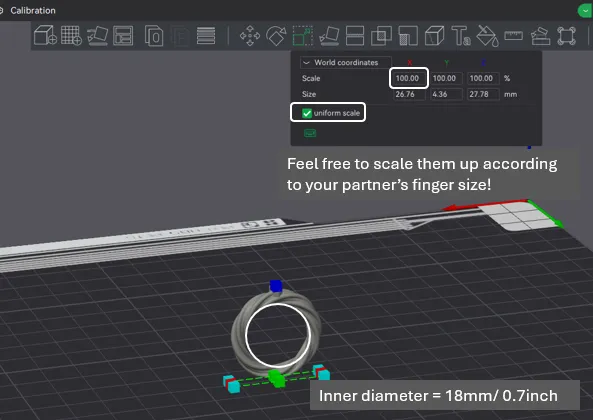The width and height of the screenshot is (593, 420).
Task: Open the Text shape tool
Action: click(461, 36)
